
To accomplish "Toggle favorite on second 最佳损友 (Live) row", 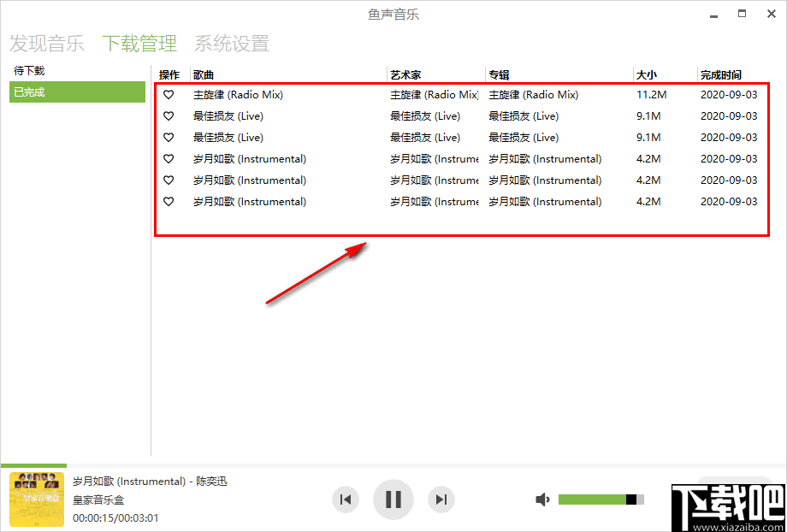I will coord(168,137).
